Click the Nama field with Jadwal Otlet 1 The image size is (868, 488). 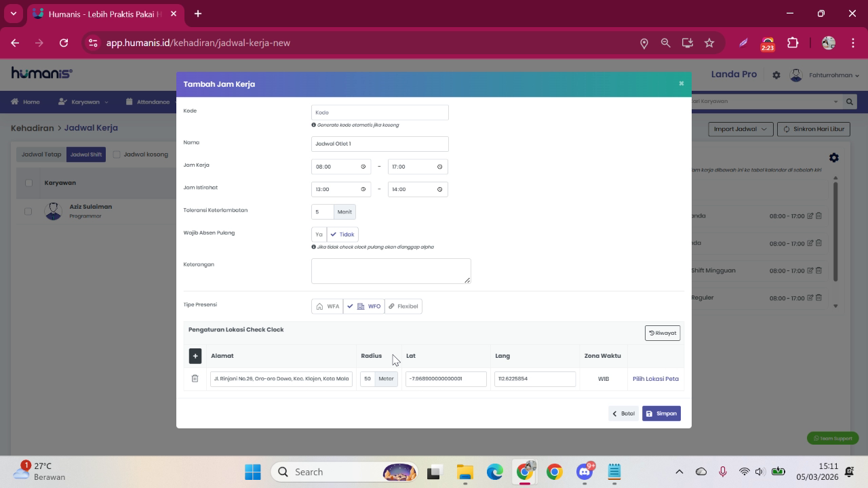(380, 144)
